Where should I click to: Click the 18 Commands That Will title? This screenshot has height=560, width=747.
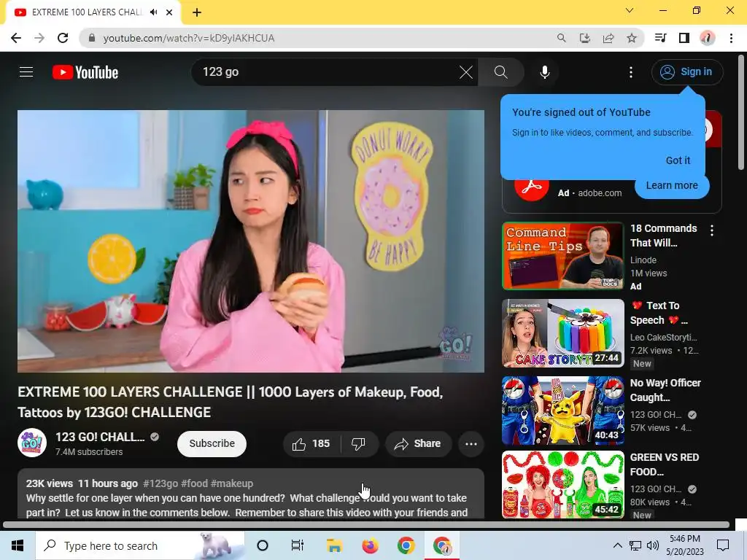click(x=663, y=236)
